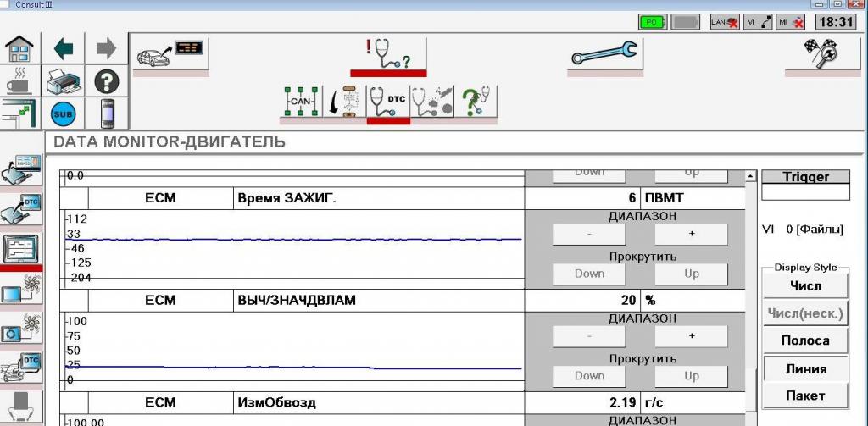The width and height of the screenshot is (868, 426).
Task: Click the VI 0 [Файлы] label
Action: click(803, 229)
